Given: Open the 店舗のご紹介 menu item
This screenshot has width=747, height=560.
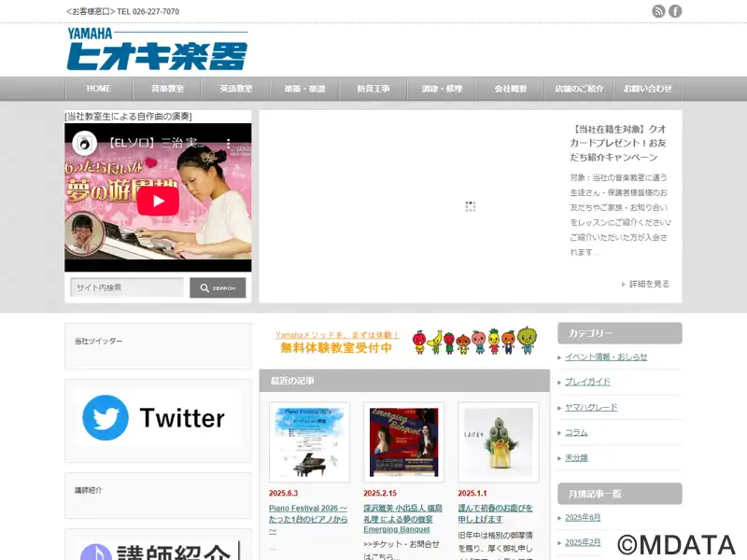Looking at the screenshot, I should (x=579, y=89).
